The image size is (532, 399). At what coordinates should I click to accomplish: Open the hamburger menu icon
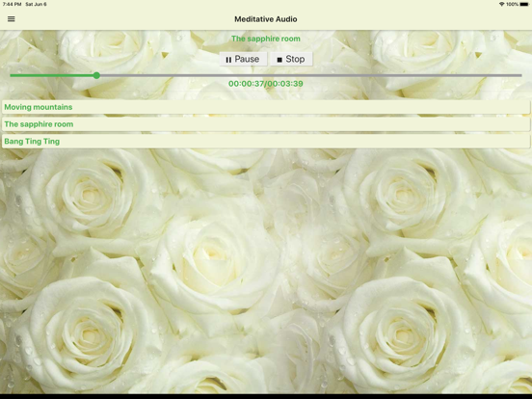coord(12,19)
